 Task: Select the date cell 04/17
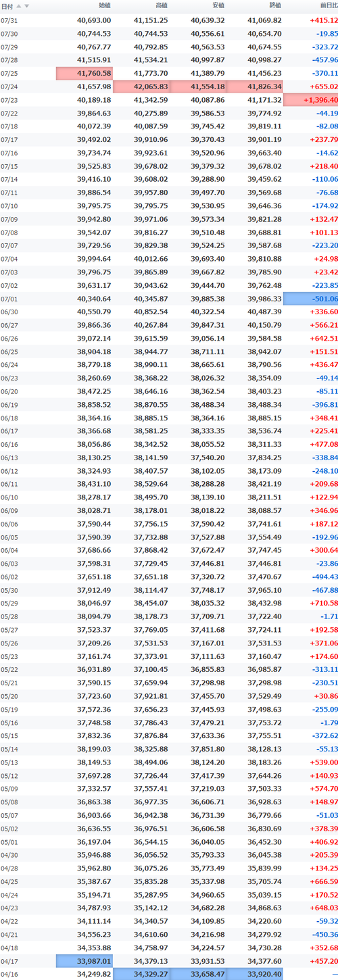[9, 960]
